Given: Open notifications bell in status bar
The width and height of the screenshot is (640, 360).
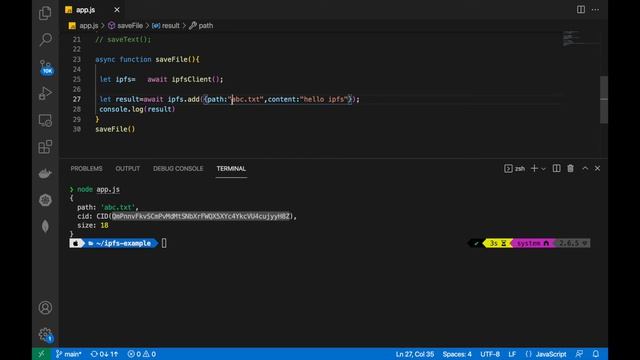Looking at the screenshot, I should [596, 354].
